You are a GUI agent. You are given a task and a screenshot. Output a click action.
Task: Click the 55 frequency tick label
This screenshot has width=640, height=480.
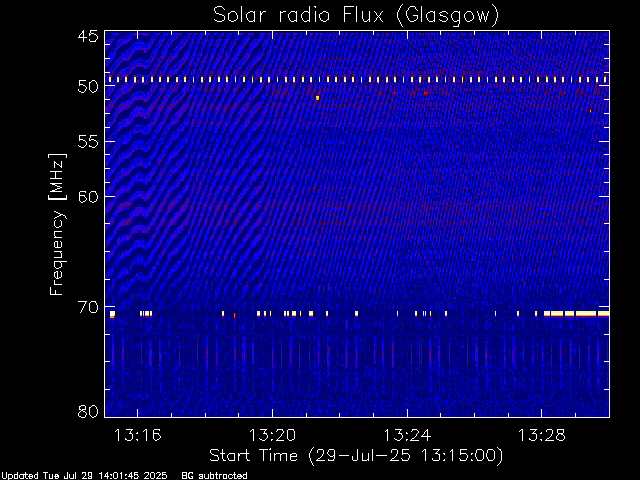pos(88,142)
